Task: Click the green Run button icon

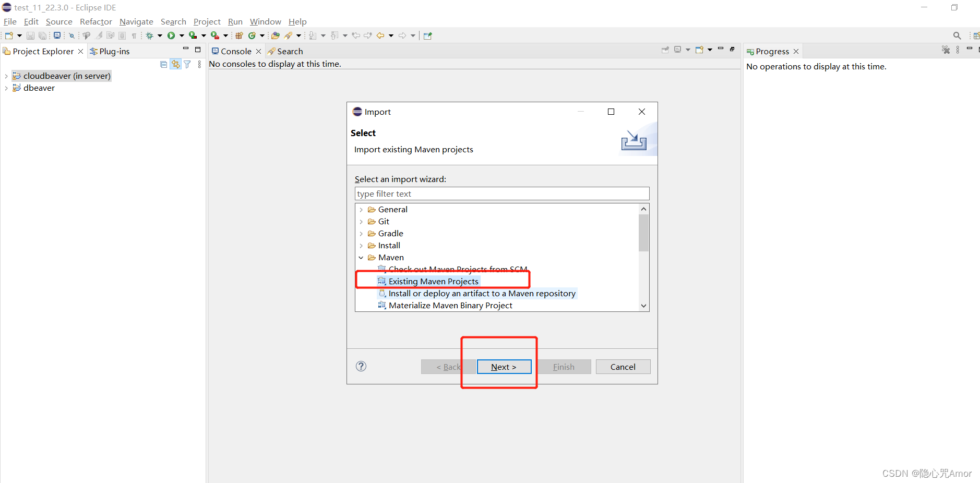Action: [x=171, y=35]
